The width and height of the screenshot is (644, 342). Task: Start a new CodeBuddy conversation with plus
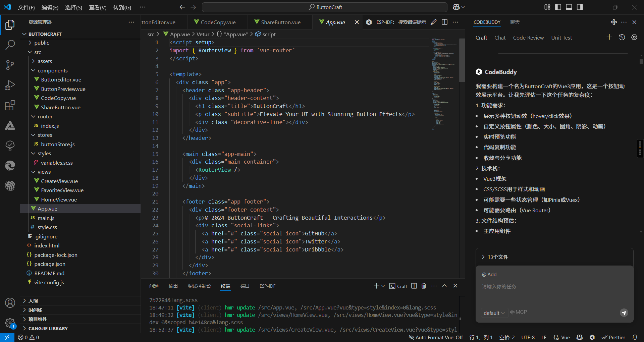pos(609,37)
